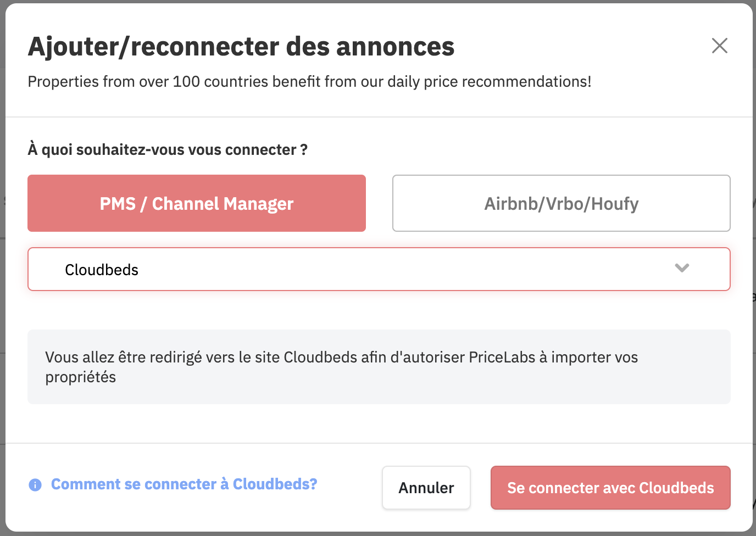
Task: Expand the PMS list showing Cloudbeds
Action: click(x=379, y=269)
